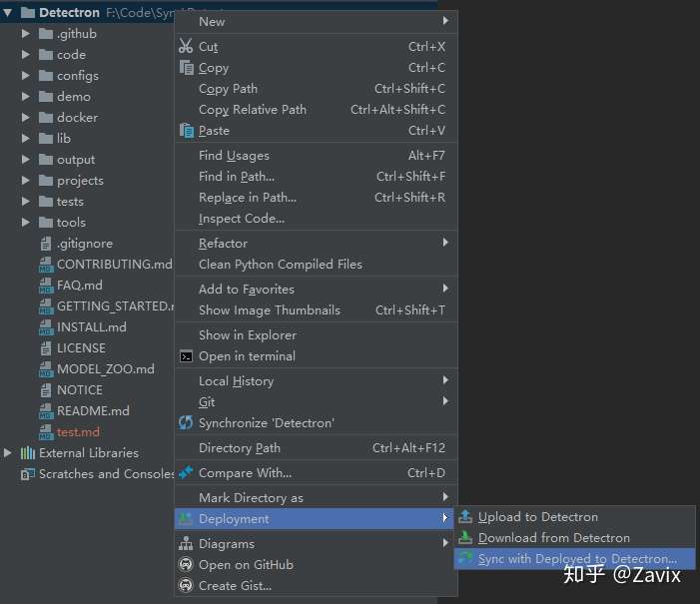Viewport: 700px width, 604px height.
Task: Click the Upload to Detectron arrow icon
Action: click(x=465, y=516)
